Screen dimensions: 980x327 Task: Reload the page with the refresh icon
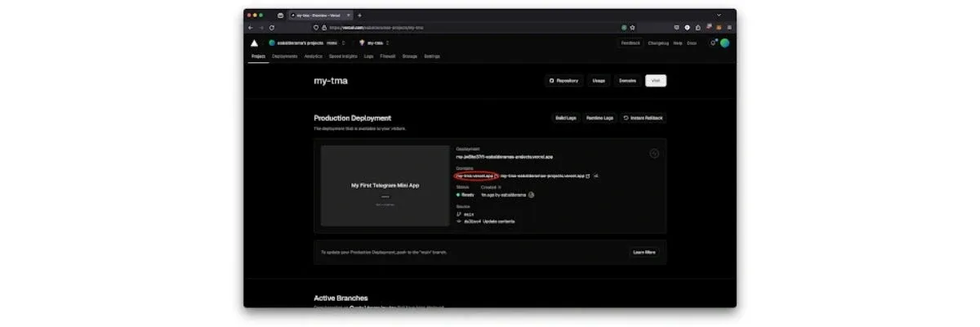[x=272, y=27]
